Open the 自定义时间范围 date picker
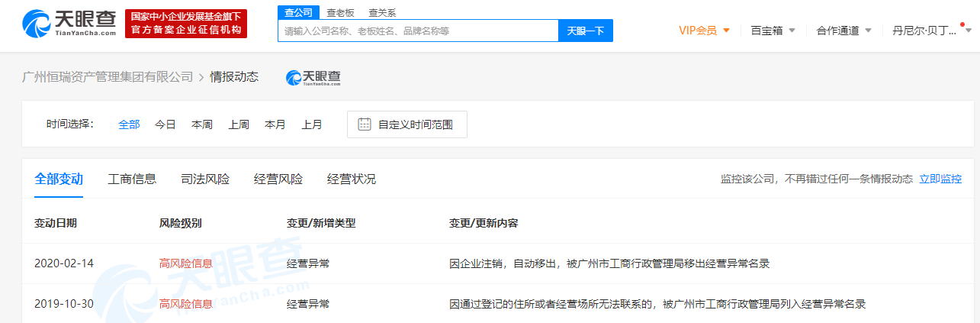This screenshot has width=980, height=323. click(407, 124)
